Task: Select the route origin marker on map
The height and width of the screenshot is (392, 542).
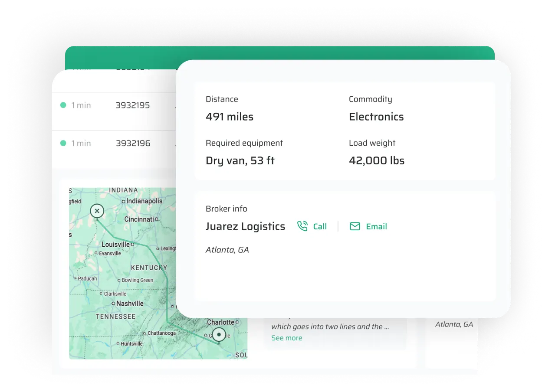Action: (x=97, y=211)
